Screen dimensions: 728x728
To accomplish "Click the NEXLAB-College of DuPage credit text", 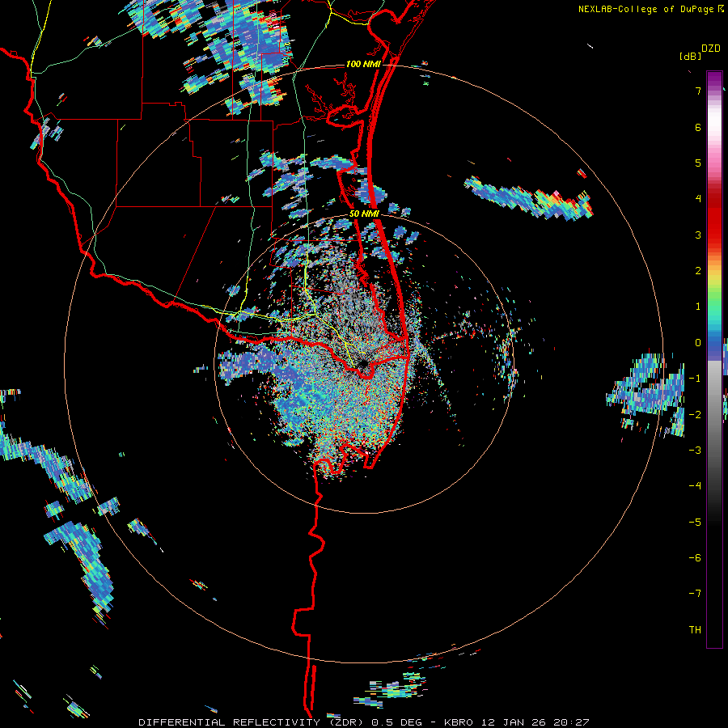I will (646, 9).
